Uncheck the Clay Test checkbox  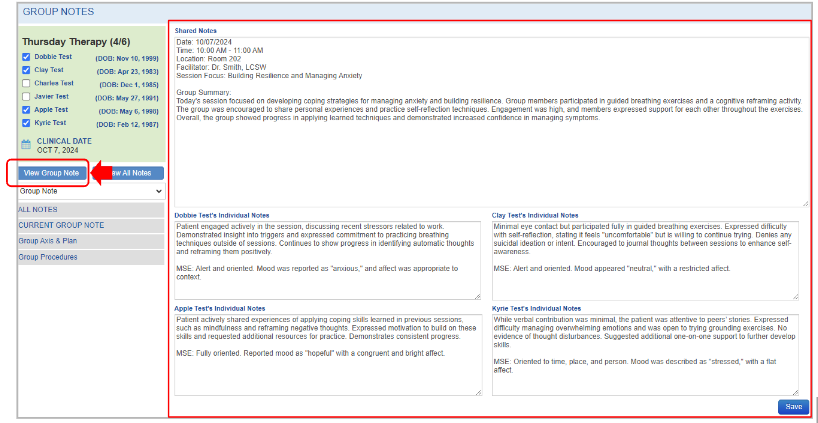click(27, 71)
